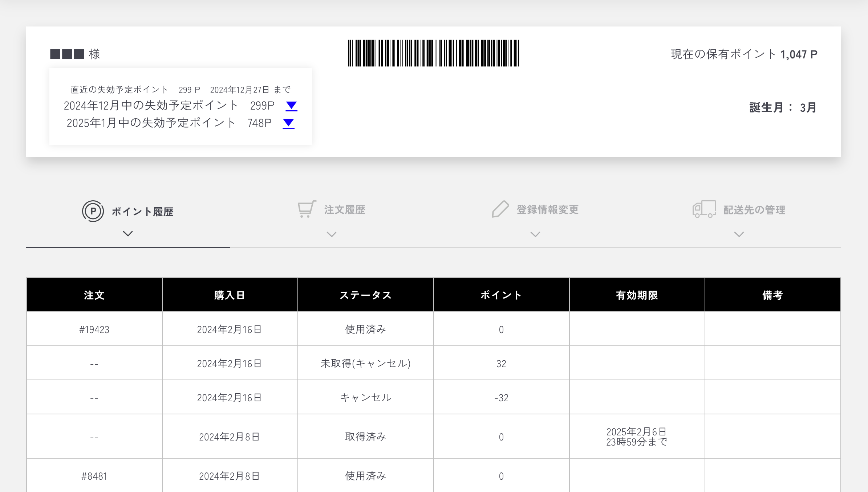The image size is (868, 492).
Task: Click purchase date in #19423 row
Action: pos(230,329)
